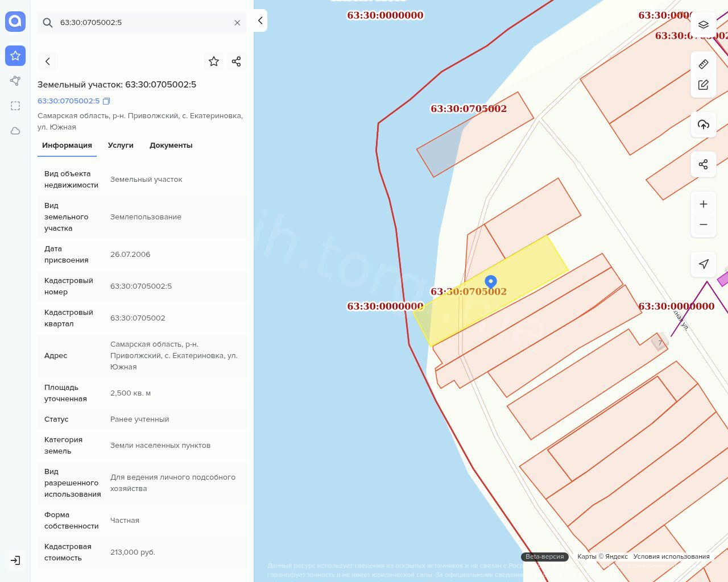Click the cadastral number link 63:30:0705002:5
Image resolution: width=728 pixels, height=582 pixels.
68,101
